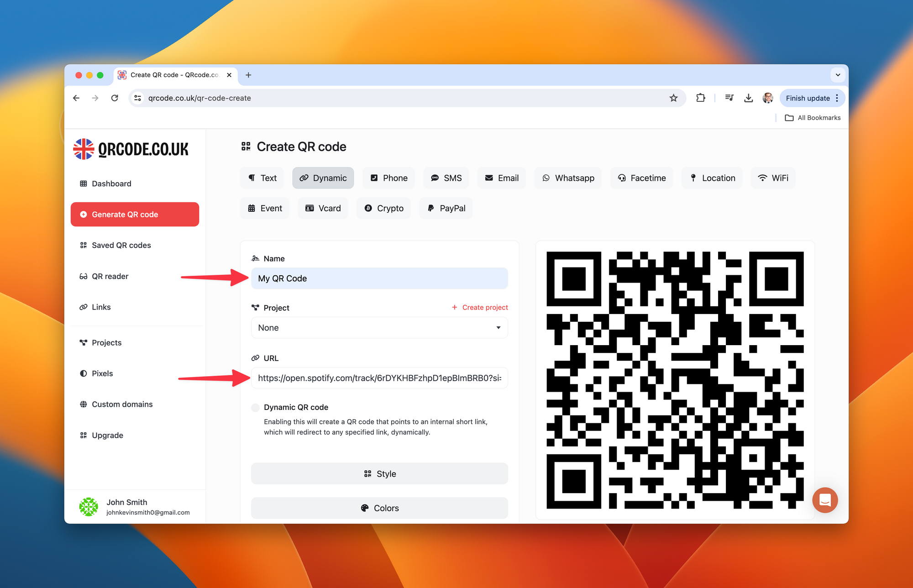Screen dimensions: 913x588
Task: Open the QR reader tool
Action: point(109,275)
